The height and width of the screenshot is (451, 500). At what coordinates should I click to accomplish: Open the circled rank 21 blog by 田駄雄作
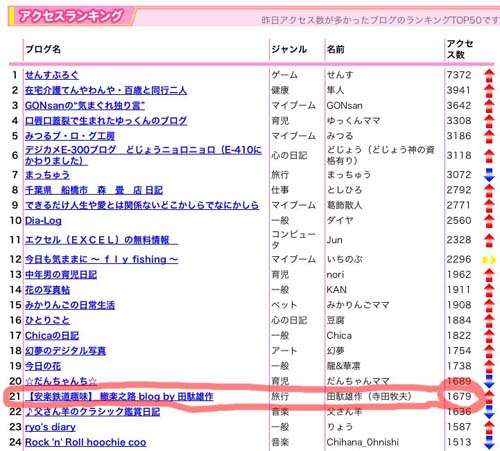[119, 396]
